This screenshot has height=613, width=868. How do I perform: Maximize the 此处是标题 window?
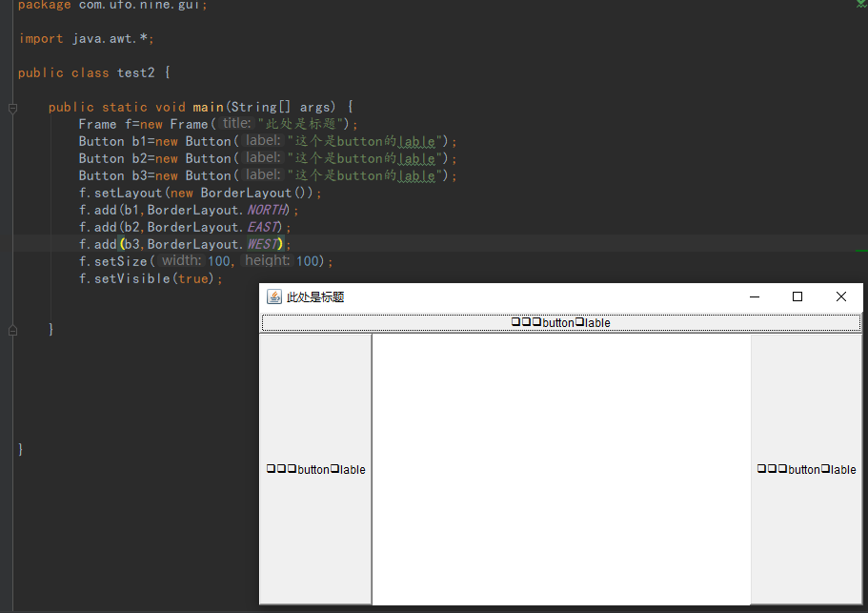click(x=797, y=296)
